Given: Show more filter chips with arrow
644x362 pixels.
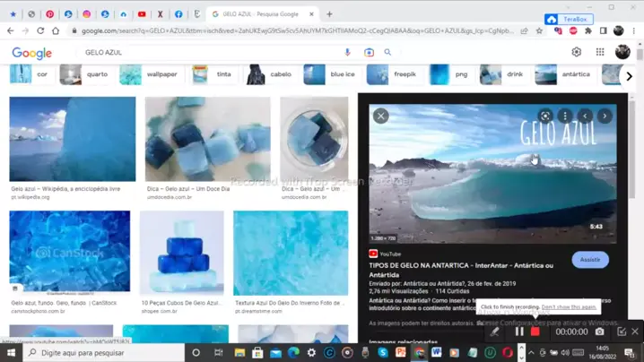Looking at the screenshot, I should click(x=630, y=76).
